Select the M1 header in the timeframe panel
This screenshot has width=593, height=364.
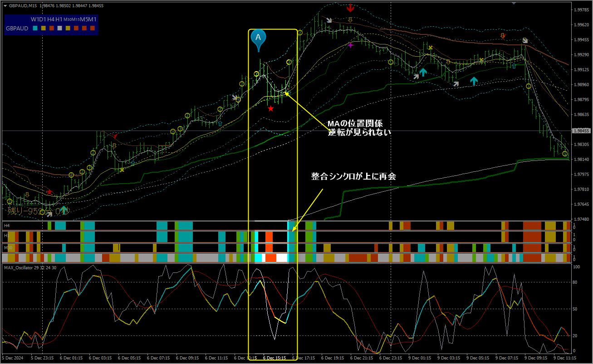pos(93,19)
